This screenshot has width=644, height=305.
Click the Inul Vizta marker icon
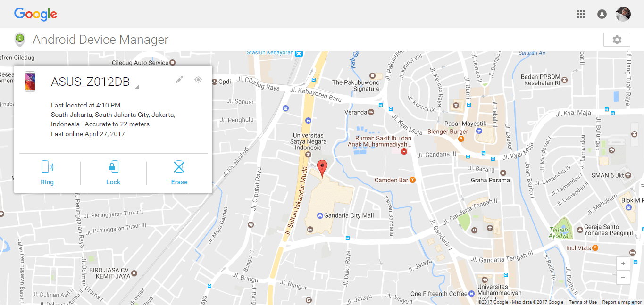(x=595, y=247)
